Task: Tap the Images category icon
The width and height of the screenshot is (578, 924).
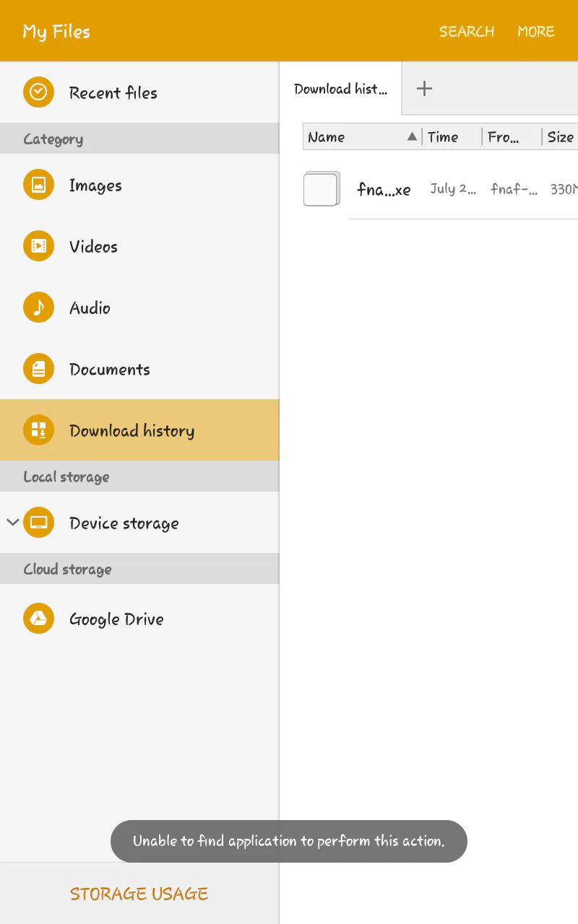Action: [x=38, y=186]
